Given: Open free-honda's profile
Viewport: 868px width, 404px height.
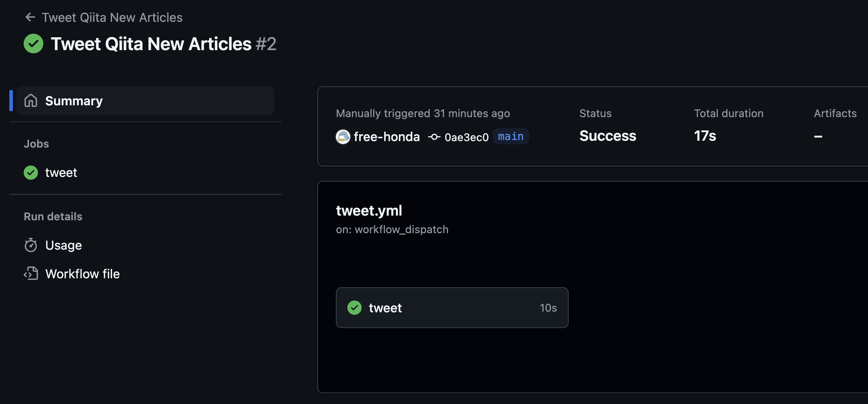Looking at the screenshot, I should (x=386, y=136).
